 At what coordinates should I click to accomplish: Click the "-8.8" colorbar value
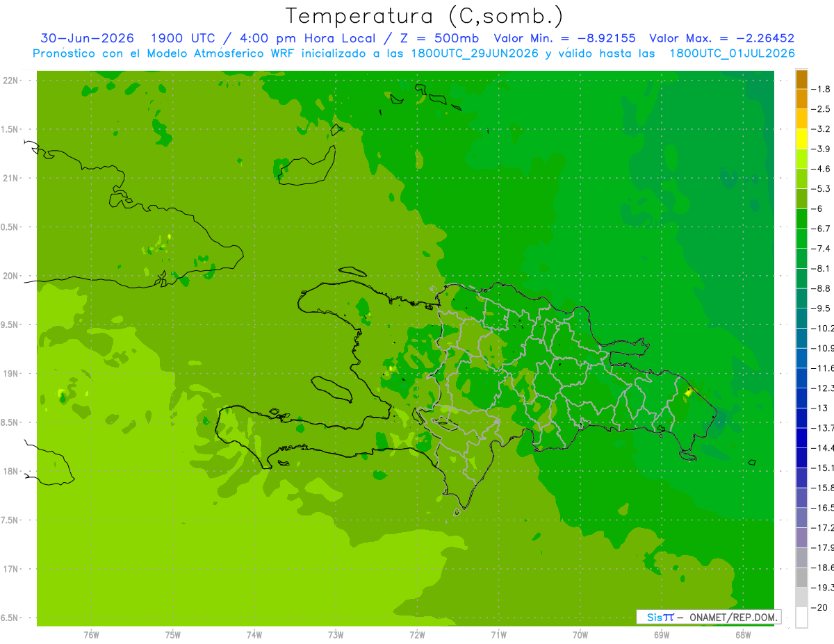tap(821, 288)
